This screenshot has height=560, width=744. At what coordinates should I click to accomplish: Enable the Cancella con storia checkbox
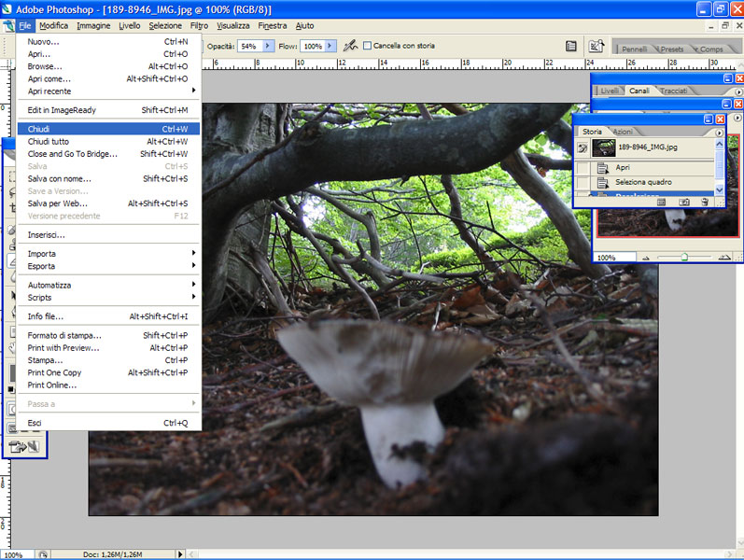(x=367, y=45)
